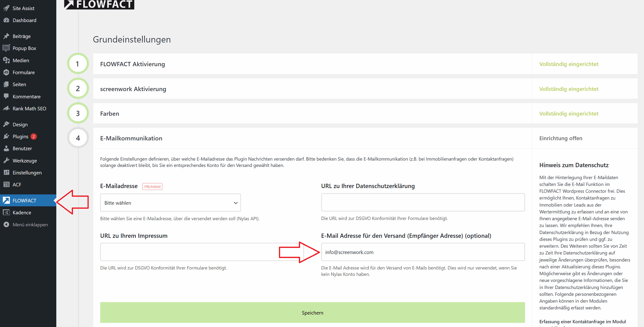Viewport: 644px width, 327px height.
Task: Click the FLOWFACT logo at top
Action: pyautogui.click(x=99, y=5)
